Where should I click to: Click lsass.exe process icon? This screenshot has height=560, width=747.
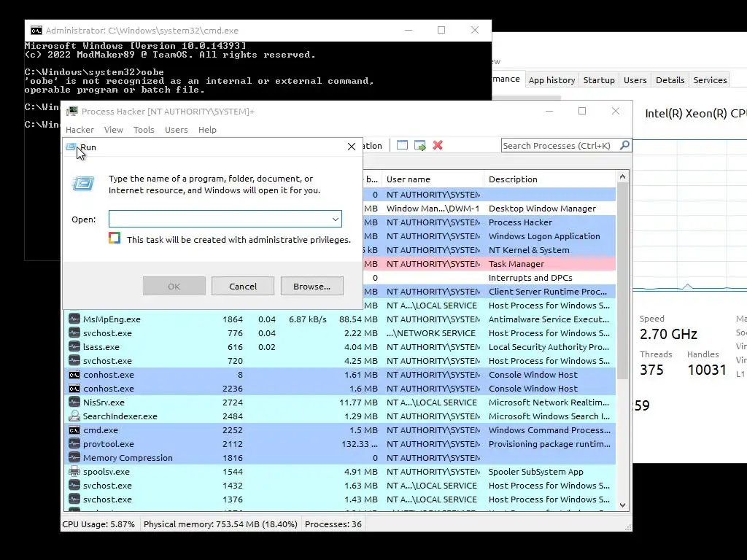[74, 346]
